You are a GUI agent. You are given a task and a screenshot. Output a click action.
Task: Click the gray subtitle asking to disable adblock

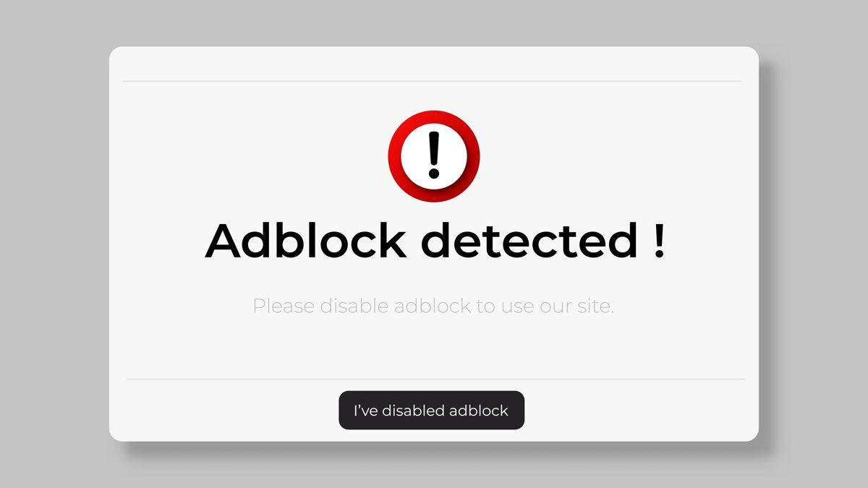(x=434, y=306)
